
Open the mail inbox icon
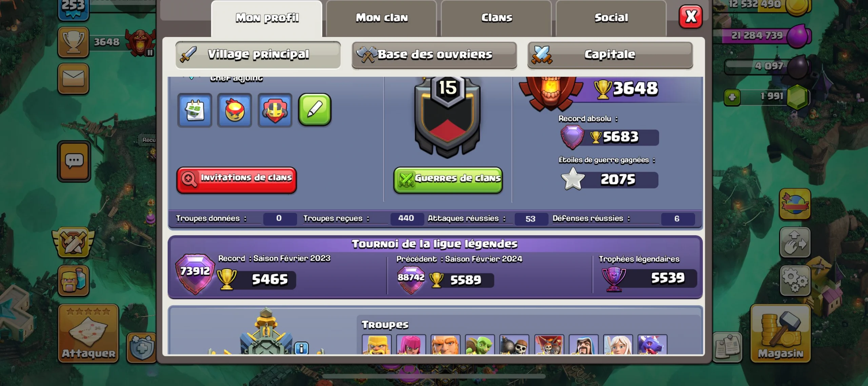[x=73, y=79]
